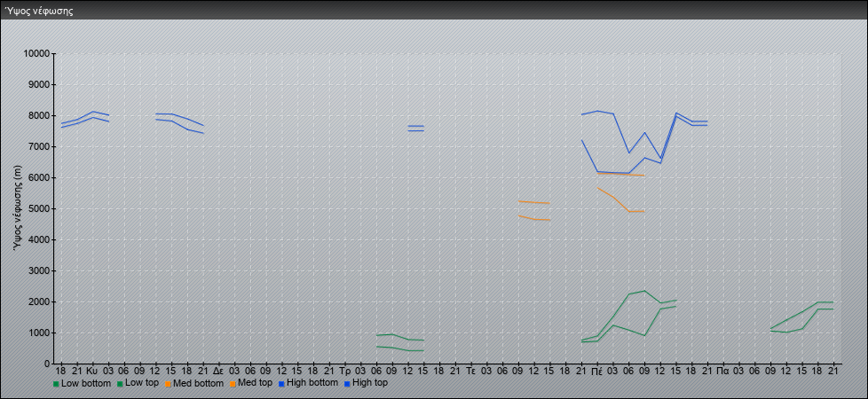Click the 0 y-axis value
Viewport: 868px width, 399px height.
pos(48,364)
